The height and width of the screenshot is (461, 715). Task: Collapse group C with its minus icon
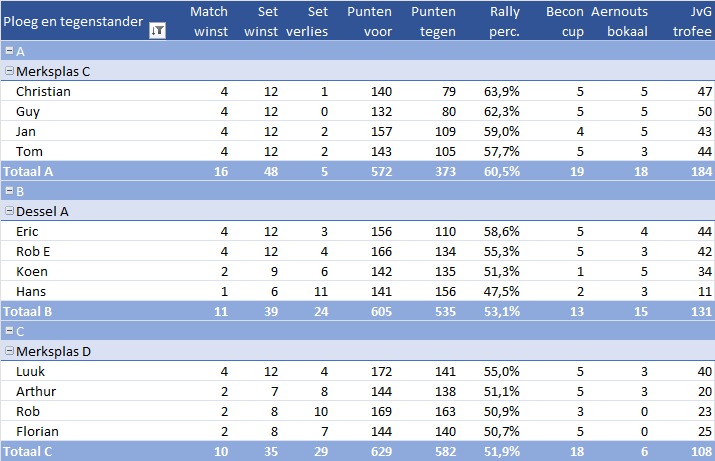coord(8,331)
